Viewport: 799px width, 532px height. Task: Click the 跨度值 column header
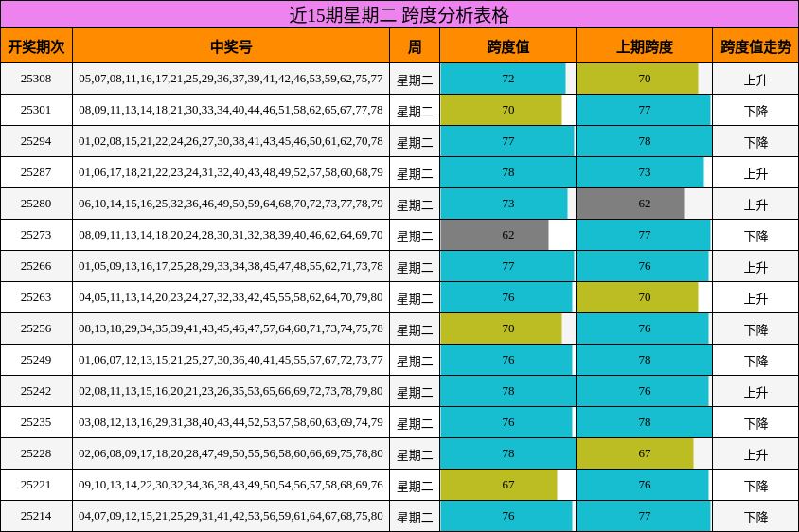click(508, 46)
